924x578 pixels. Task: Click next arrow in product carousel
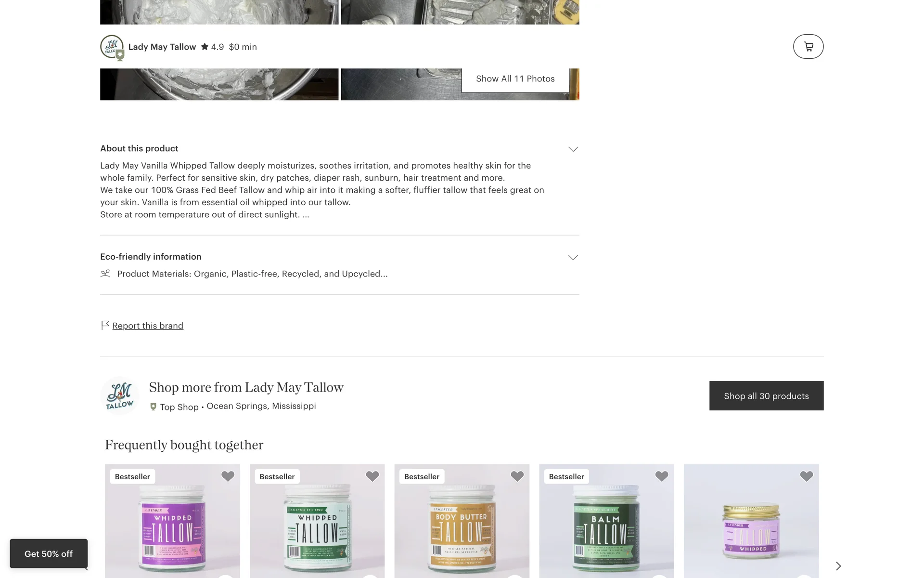tap(838, 566)
